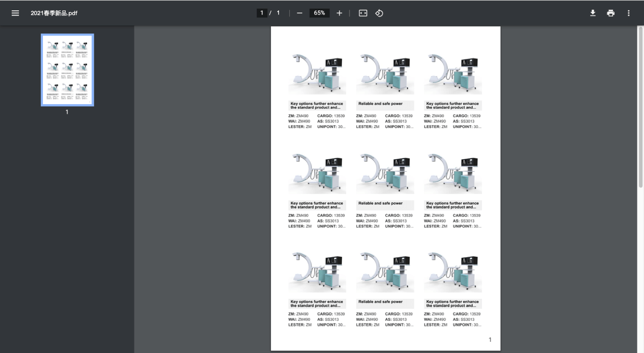Click the 2021春季新品.pdf file title
The height and width of the screenshot is (353, 644).
pos(54,13)
